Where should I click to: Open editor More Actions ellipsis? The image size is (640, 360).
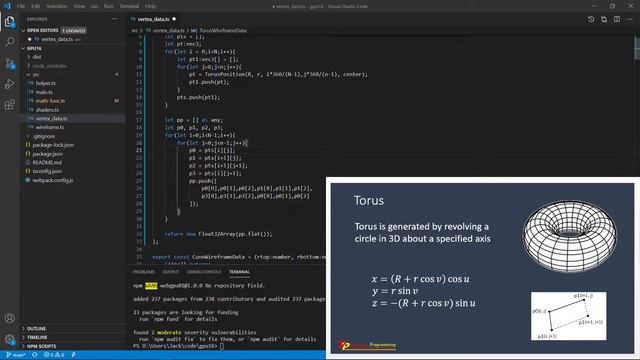pos(630,19)
